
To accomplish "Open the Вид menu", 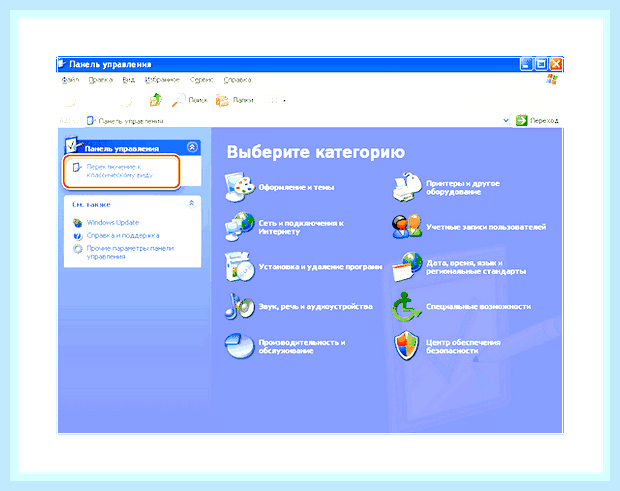I will (129, 80).
